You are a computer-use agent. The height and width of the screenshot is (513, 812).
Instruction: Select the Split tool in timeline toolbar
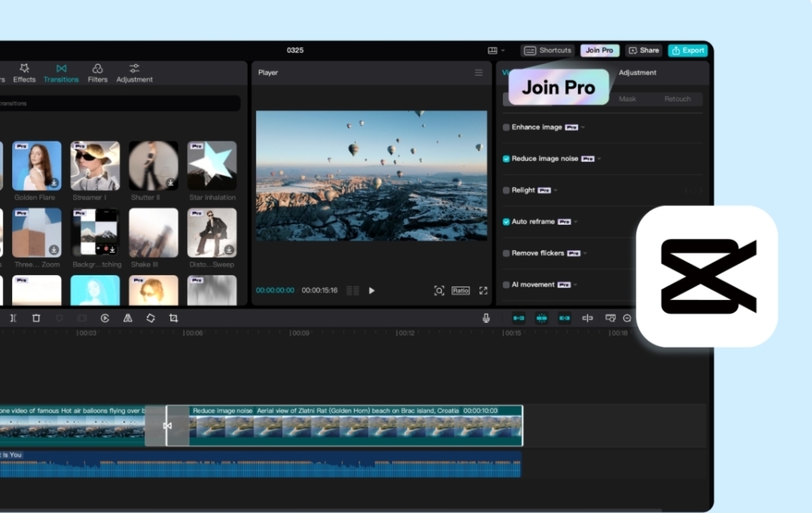click(14, 318)
